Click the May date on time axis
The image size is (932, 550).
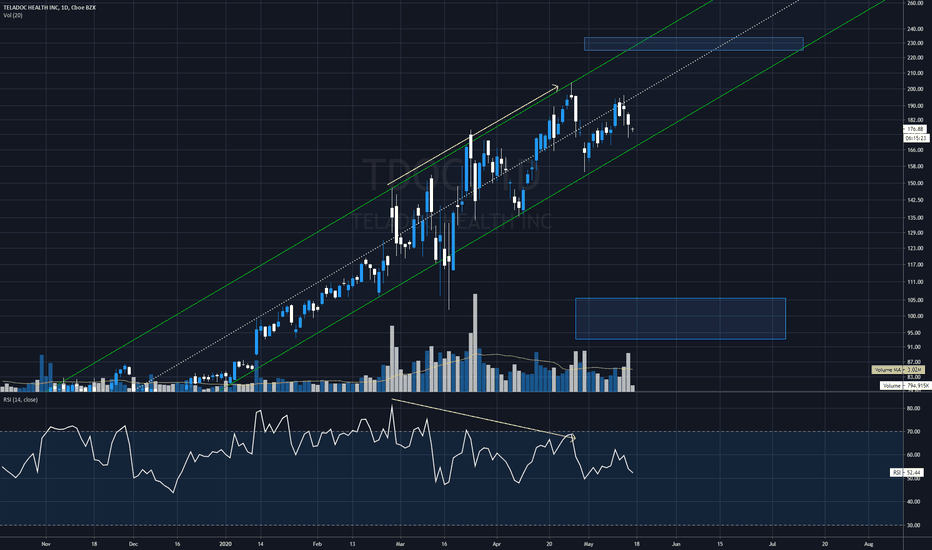click(x=588, y=544)
